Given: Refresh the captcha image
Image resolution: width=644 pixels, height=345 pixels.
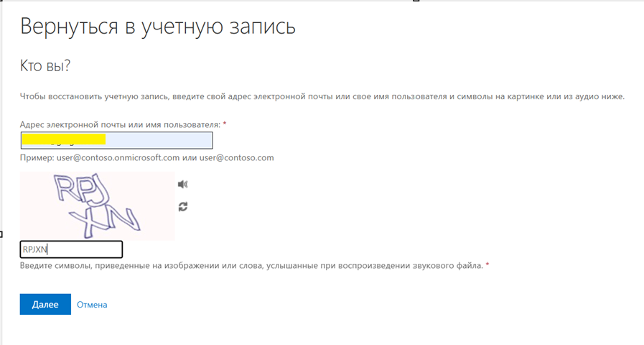Looking at the screenshot, I should [183, 206].
